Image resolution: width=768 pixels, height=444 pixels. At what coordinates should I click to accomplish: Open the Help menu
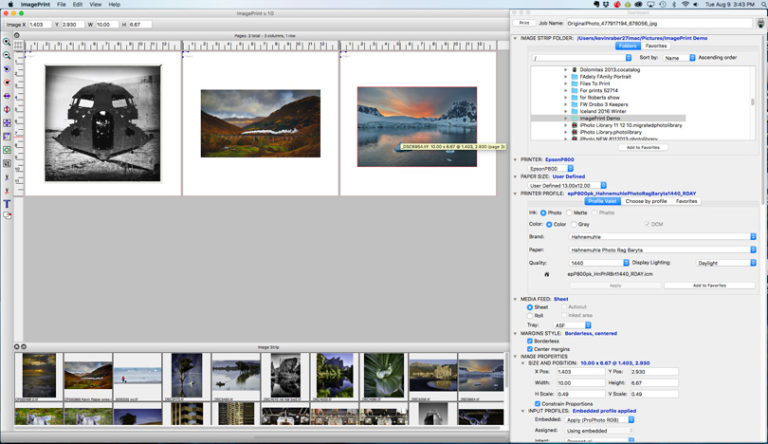click(x=114, y=4)
